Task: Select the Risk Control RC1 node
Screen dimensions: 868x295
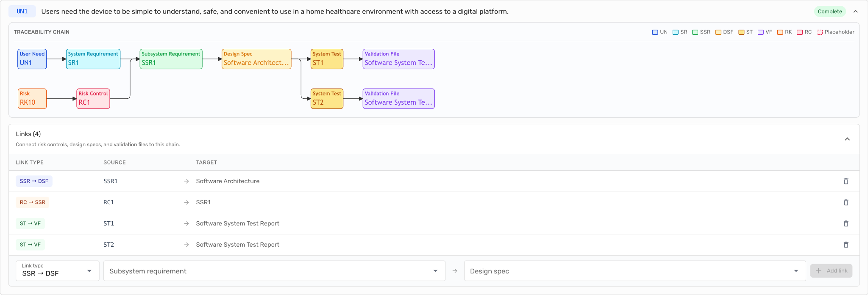Action: pyautogui.click(x=93, y=99)
